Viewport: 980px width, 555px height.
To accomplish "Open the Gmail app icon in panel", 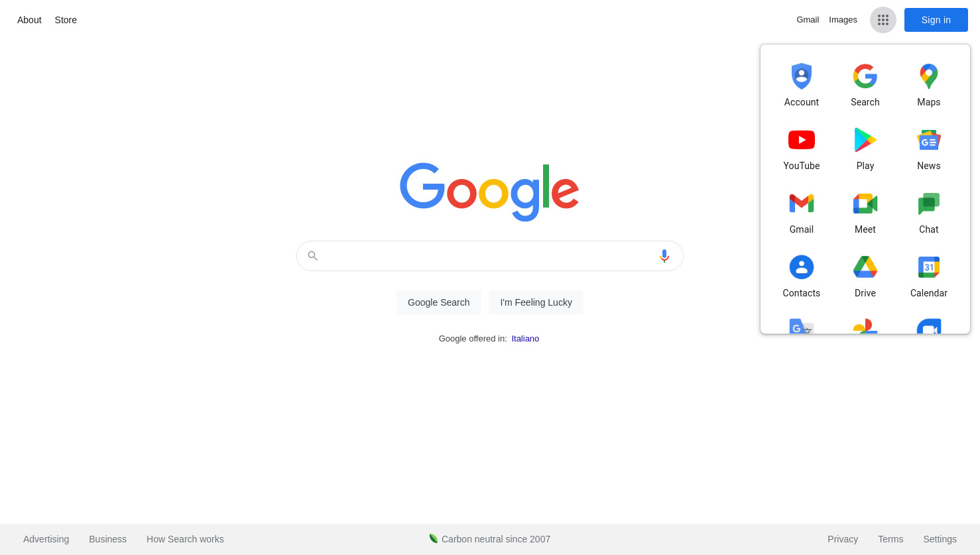I will [801, 212].
